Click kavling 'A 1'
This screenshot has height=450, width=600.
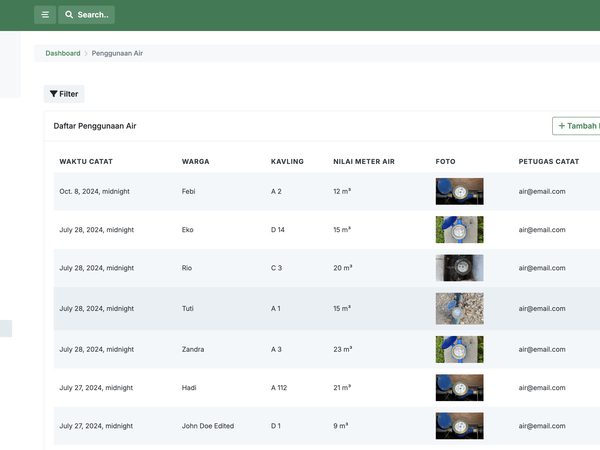pos(276,308)
